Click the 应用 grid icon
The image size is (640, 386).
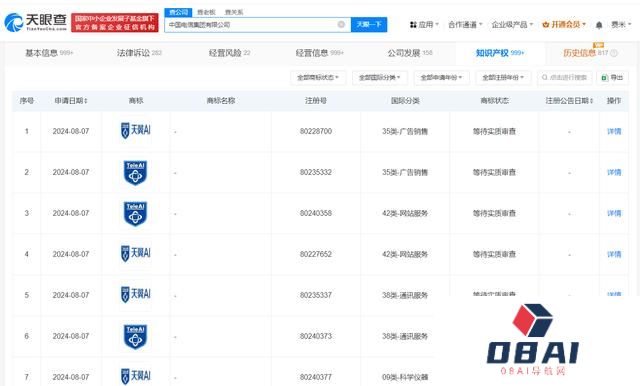tap(413, 24)
